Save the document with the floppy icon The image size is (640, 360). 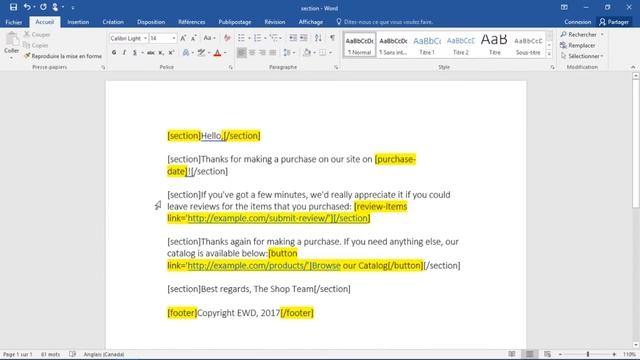coord(13,7)
